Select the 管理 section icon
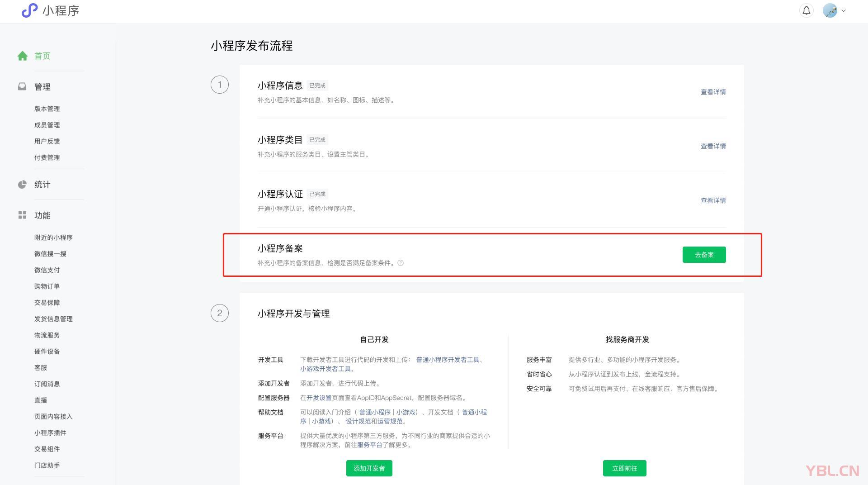 (x=22, y=86)
